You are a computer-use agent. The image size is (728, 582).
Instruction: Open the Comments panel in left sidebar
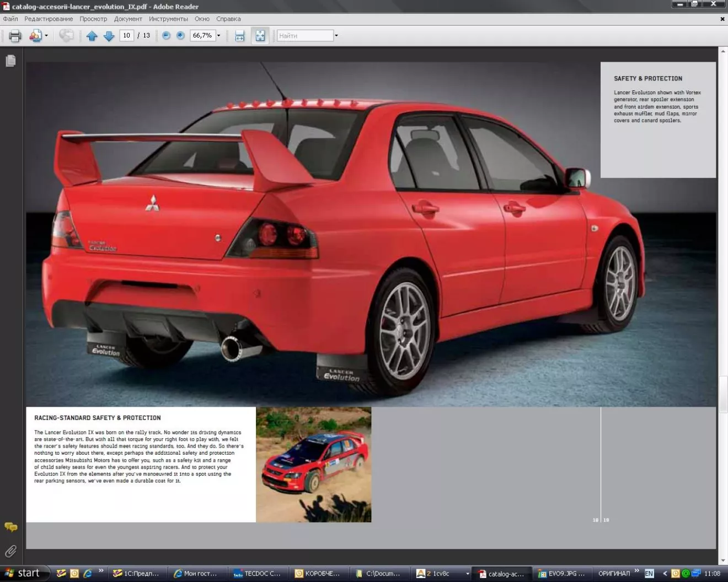10,527
